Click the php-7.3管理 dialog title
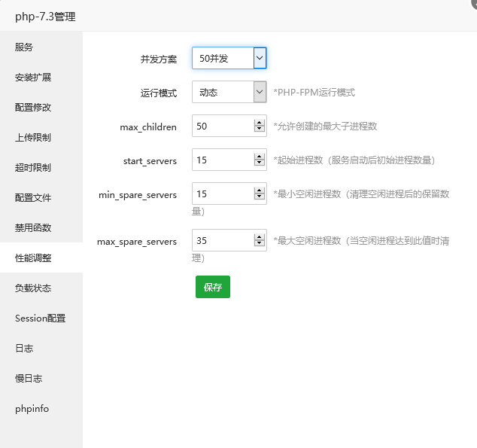Image resolution: width=477 pixels, height=448 pixels. [x=45, y=16]
